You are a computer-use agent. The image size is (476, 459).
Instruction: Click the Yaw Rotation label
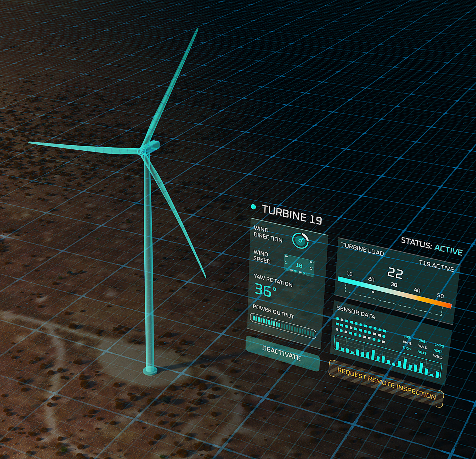(x=273, y=281)
